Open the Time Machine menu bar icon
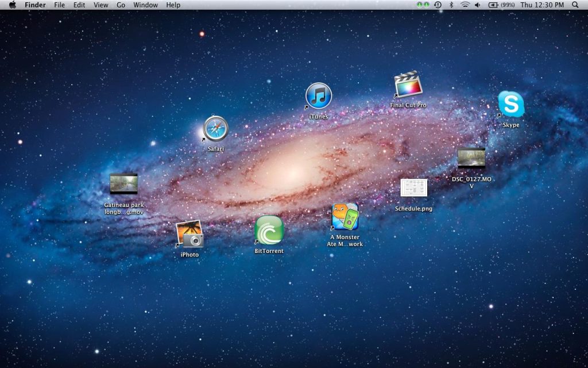 coord(438,5)
